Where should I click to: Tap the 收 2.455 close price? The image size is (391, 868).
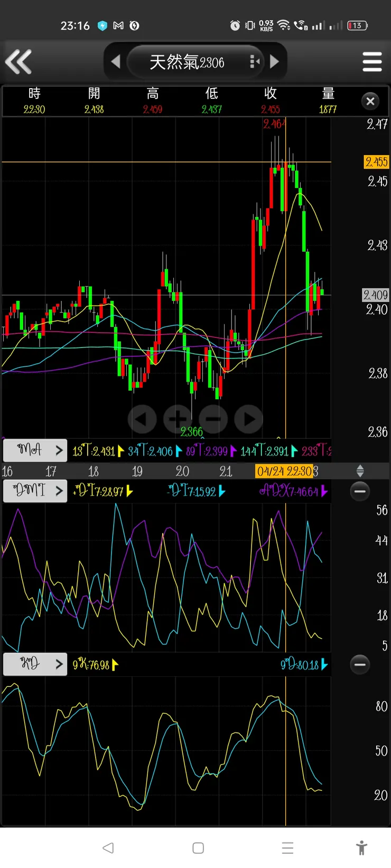click(x=271, y=101)
